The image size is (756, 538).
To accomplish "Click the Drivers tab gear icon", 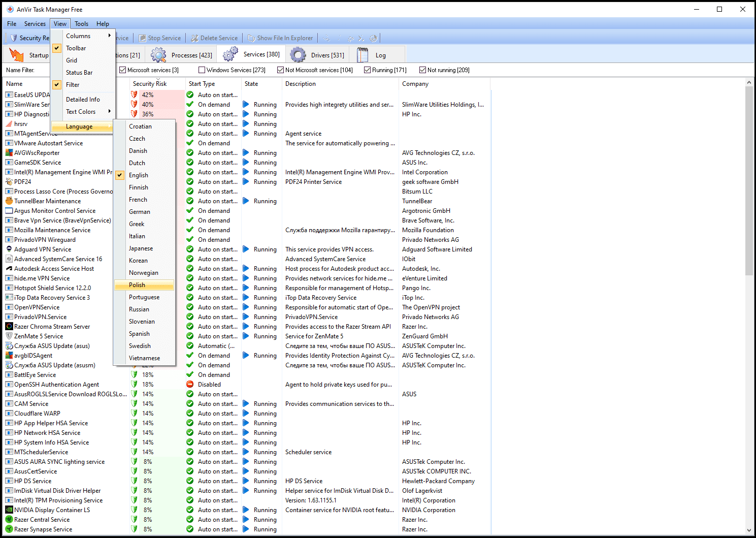I will point(298,55).
